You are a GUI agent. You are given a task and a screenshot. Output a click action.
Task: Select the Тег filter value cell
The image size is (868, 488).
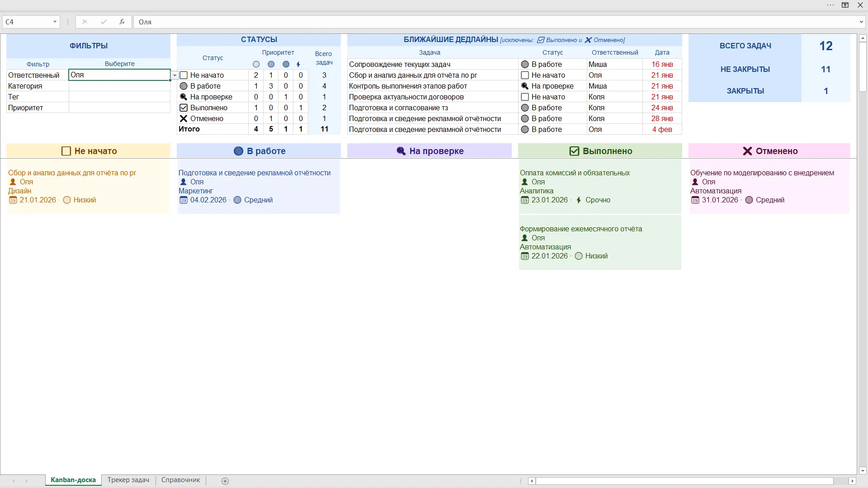tap(119, 97)
